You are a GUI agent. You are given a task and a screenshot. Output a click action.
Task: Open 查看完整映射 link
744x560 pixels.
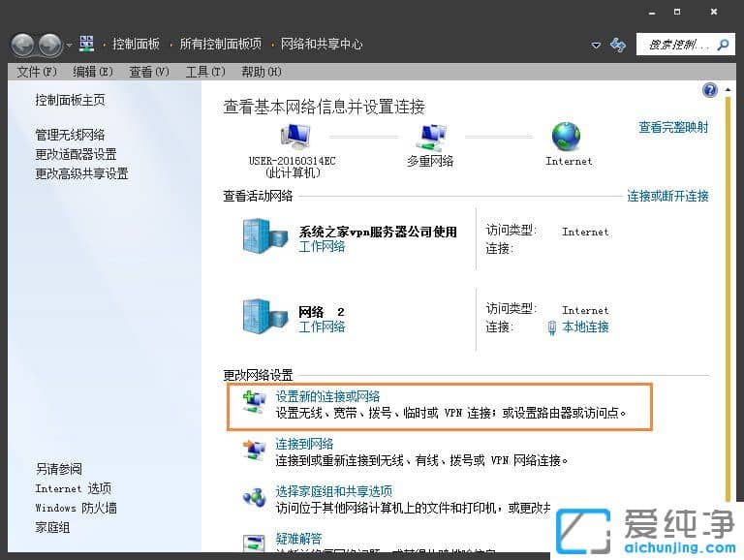673,127
